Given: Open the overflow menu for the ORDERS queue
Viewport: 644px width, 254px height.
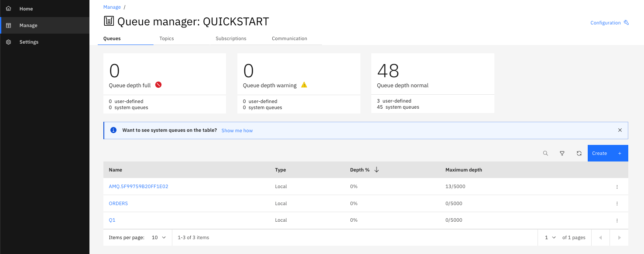Looking at the screenshot, I should pos(617,203).
